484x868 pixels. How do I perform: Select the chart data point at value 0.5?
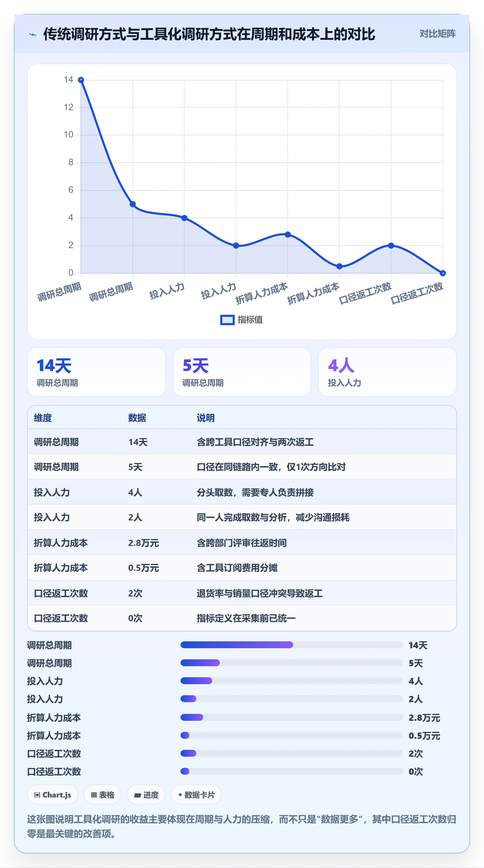(x=339, y=266)
